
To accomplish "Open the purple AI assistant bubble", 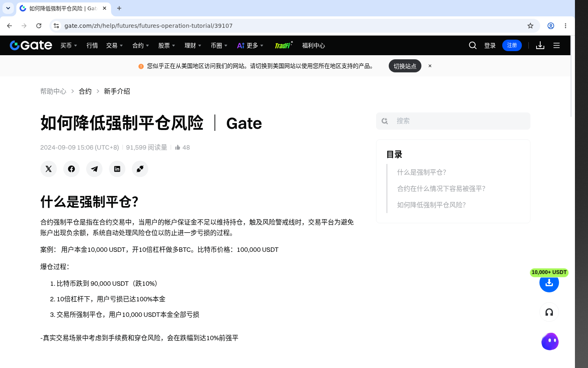I will [550, 341].
